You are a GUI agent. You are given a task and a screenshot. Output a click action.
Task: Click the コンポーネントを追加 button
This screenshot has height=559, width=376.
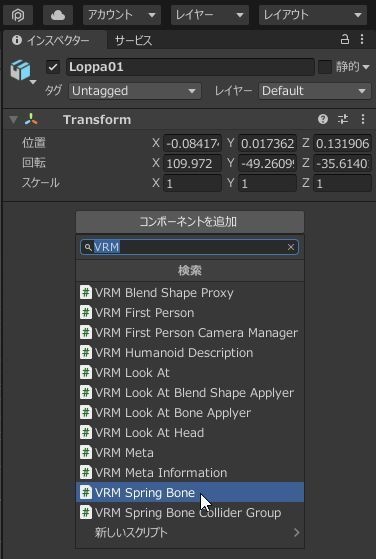[190, 222]
